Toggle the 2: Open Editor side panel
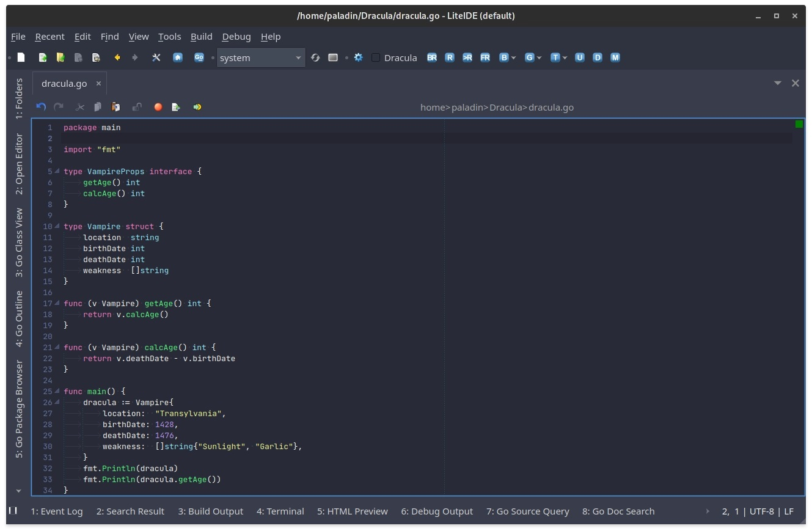Image resolution: width=812 pixels, height=531 pixels. (19, 164)
